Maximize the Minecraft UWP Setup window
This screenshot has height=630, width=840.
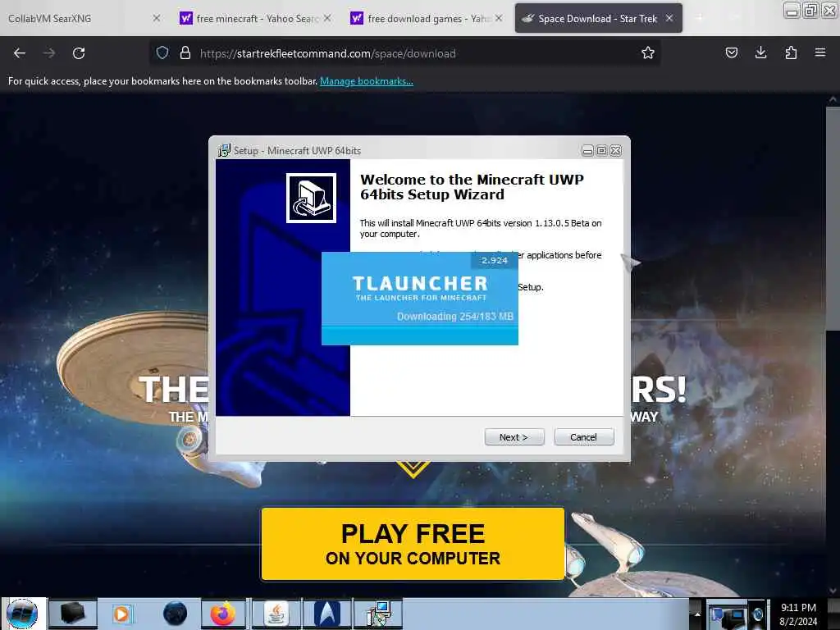[x=601, y=151]
